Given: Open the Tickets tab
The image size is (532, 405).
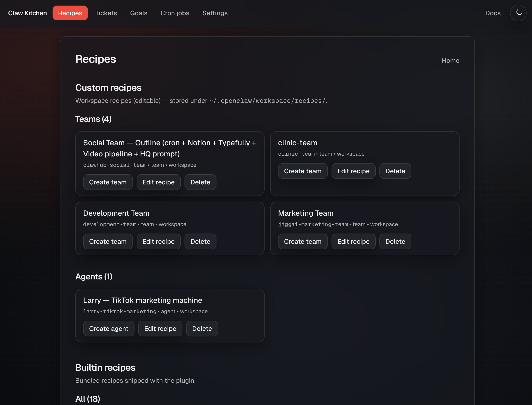Looking at the screenshot, I should click(x=106, y=13).
